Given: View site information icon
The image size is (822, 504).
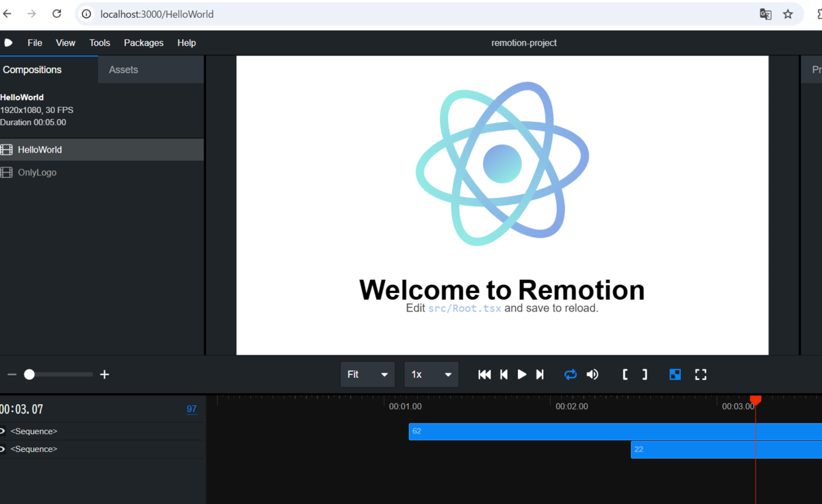Looking at the screenshot, I should pos(86,14).
